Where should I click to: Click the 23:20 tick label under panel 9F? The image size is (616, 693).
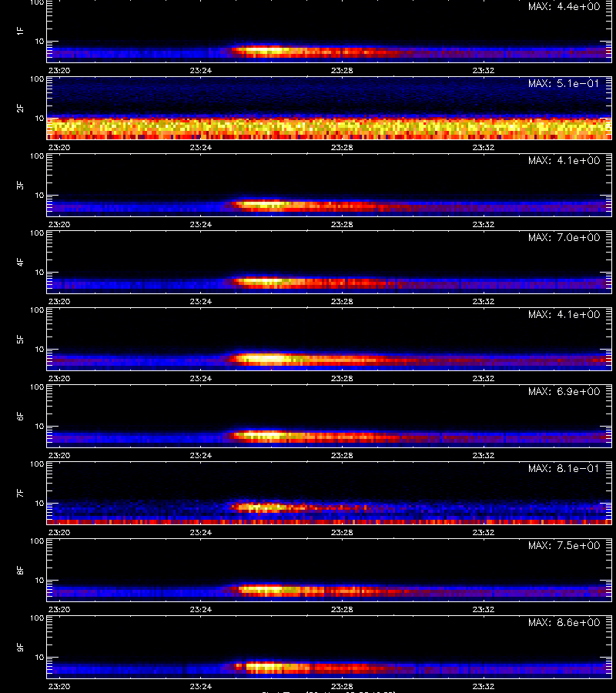59,686
